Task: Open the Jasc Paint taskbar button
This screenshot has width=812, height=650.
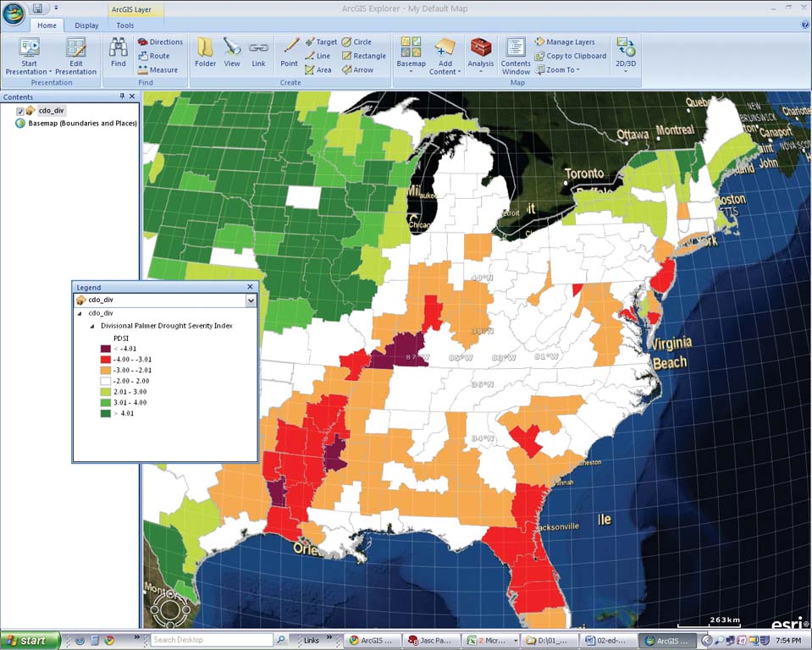Action: [429, 641]
